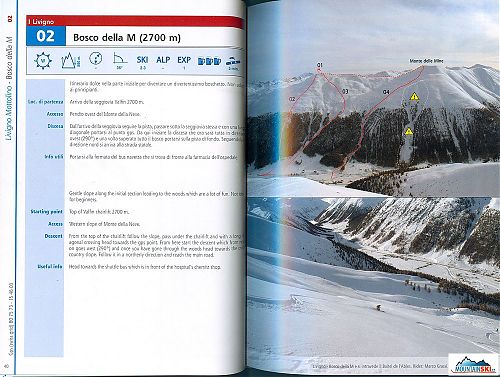Screen dimensions: 500x377
Task: Click the snowmobile transport icon
Action: (x=233, y=62)
